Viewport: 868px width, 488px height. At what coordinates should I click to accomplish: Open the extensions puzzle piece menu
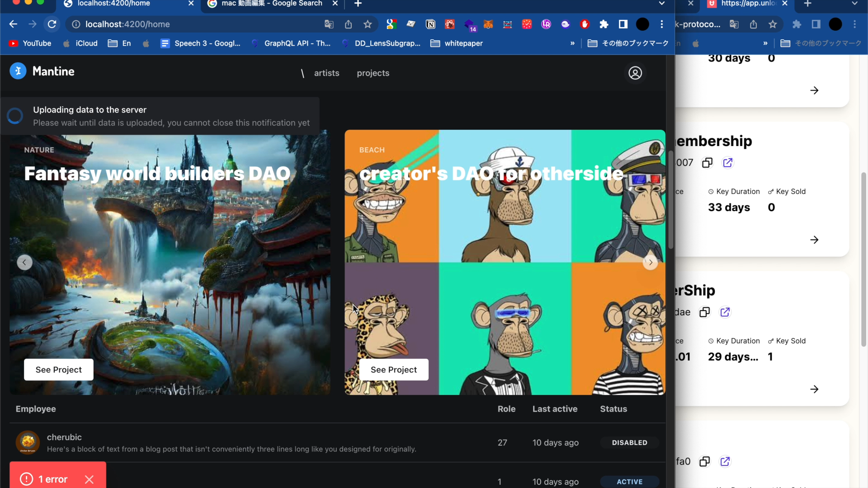[x=604, y=24]
